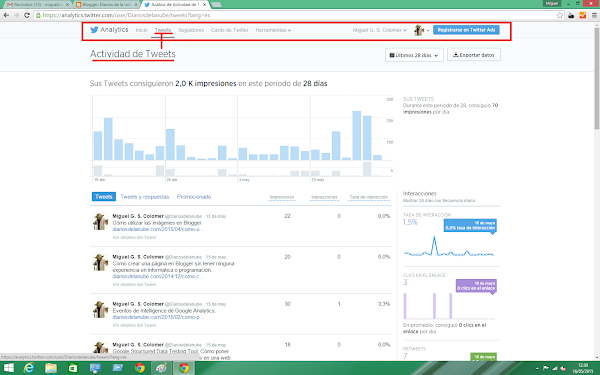Click the purple '0 clics en el enlace' tooltip
The image size is (600, 375).
pos(476,286)
